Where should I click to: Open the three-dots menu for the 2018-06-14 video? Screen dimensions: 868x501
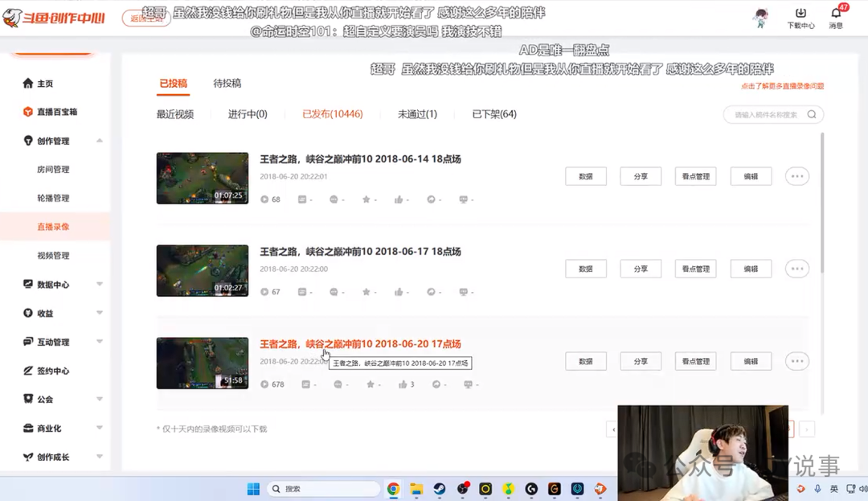click(797, 177)
